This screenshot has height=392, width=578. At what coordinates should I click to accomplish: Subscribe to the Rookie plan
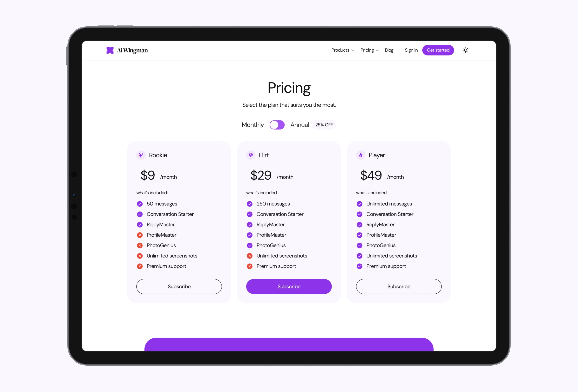(179, 286)
